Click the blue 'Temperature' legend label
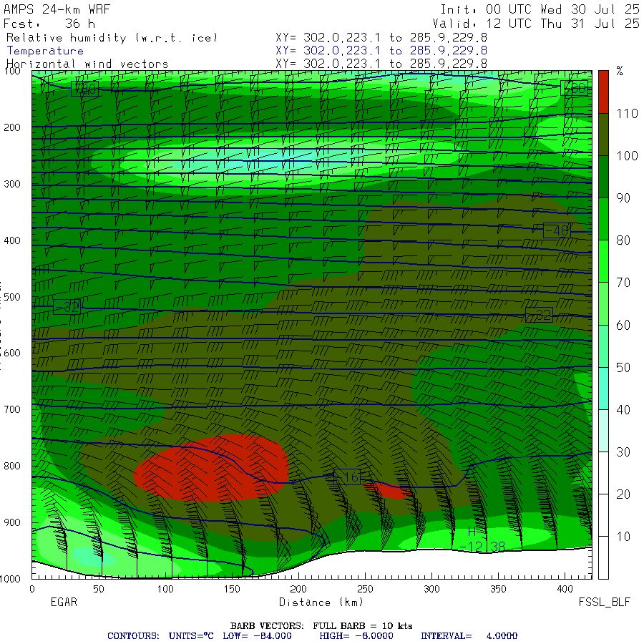The image size is (644, 644). 45,51
